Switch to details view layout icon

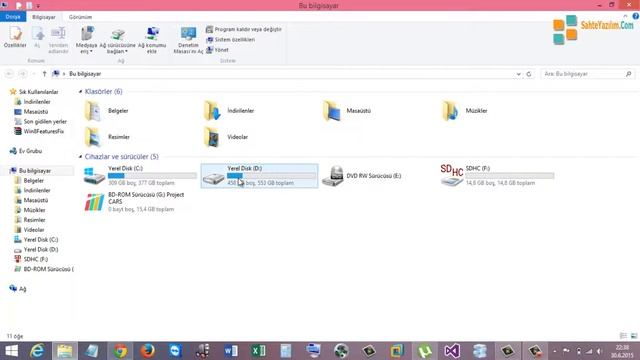pyautogui.click(x=623, y=336)
